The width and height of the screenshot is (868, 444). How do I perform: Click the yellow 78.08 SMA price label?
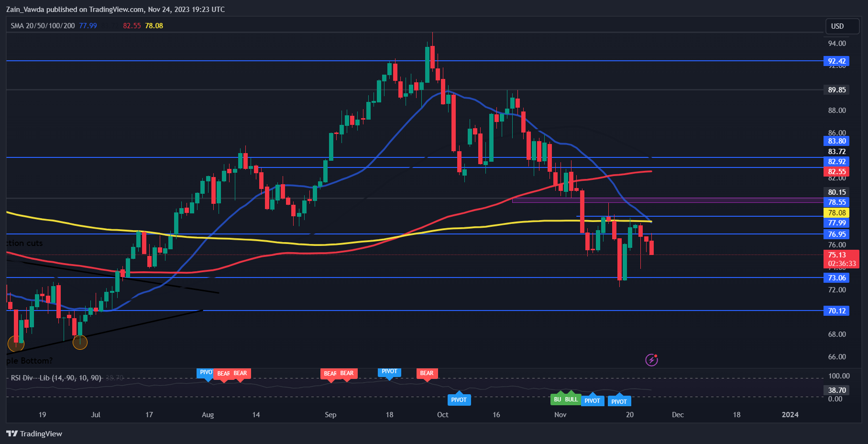tap(836, 212)
